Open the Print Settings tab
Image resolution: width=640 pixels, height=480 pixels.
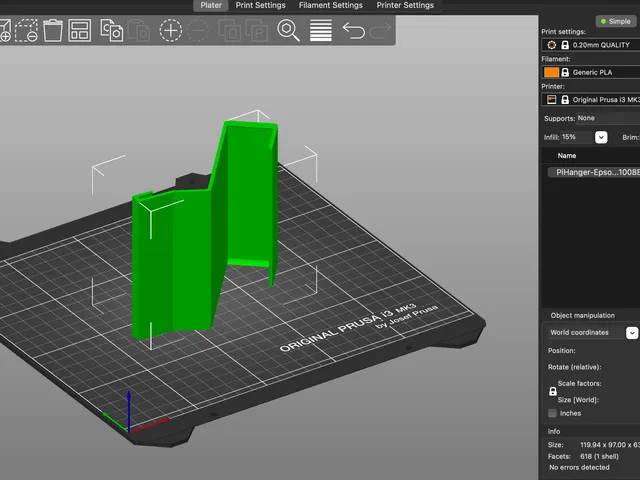pyautogui.click(x=260, y=5)
